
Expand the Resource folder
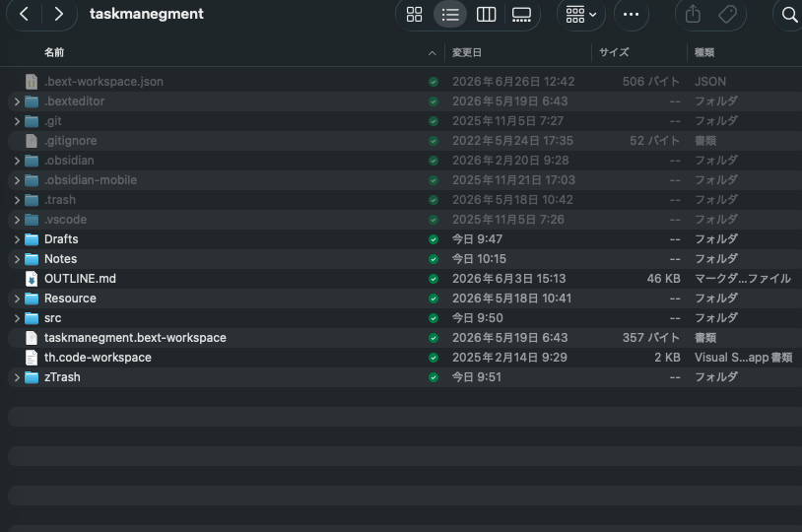[17, 299]
